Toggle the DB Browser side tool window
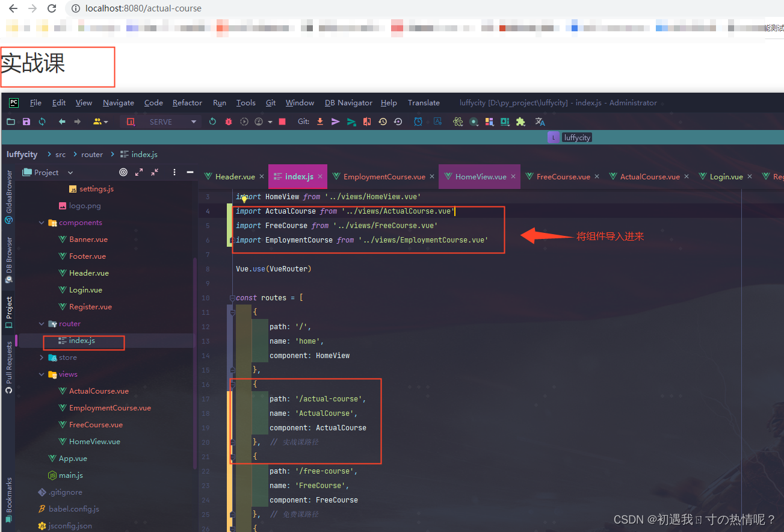The height and width of the screenshot is (532, 784). pos(8,259)
